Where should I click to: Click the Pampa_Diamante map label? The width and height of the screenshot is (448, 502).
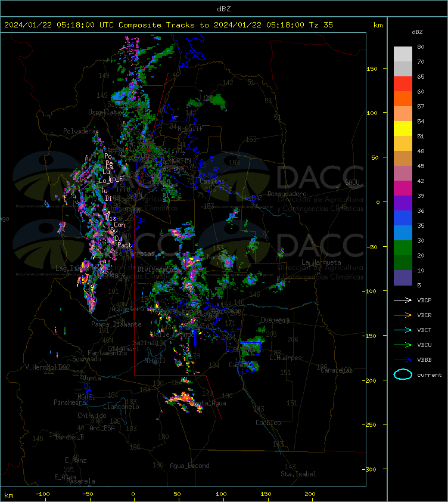[116, 324]
